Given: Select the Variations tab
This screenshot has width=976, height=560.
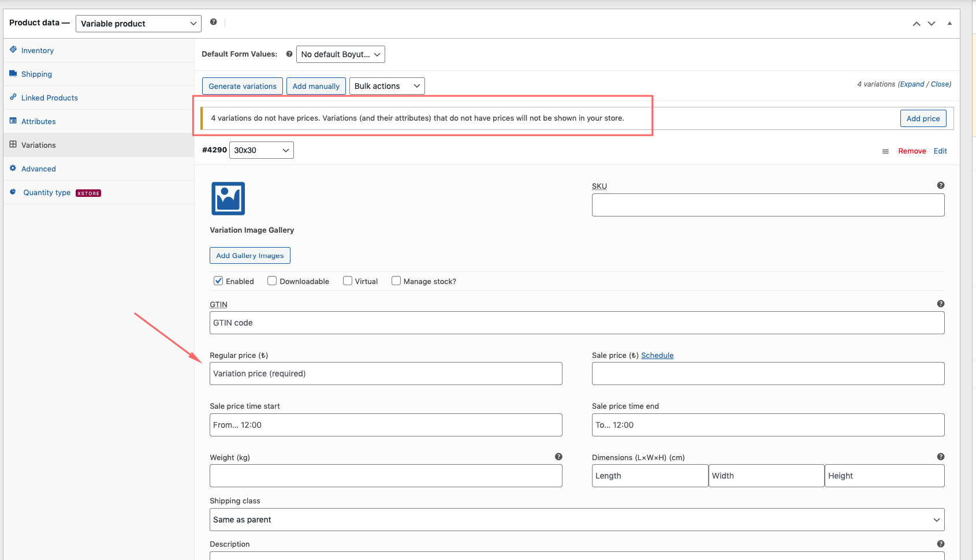Looking at the screenshot, I should pos(99,145).
